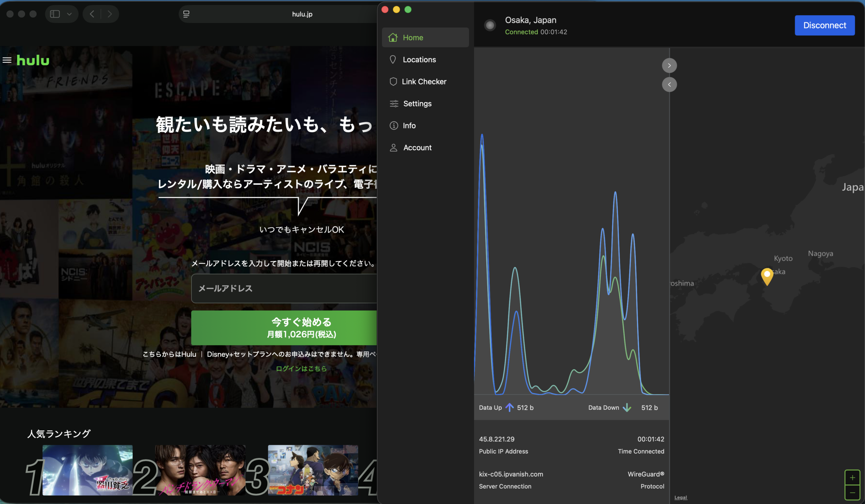The height and width of the screenshot is (504, 865).
Task: Open the Home section in IPVanish sidebar
Action: click(x=425, y=37)
